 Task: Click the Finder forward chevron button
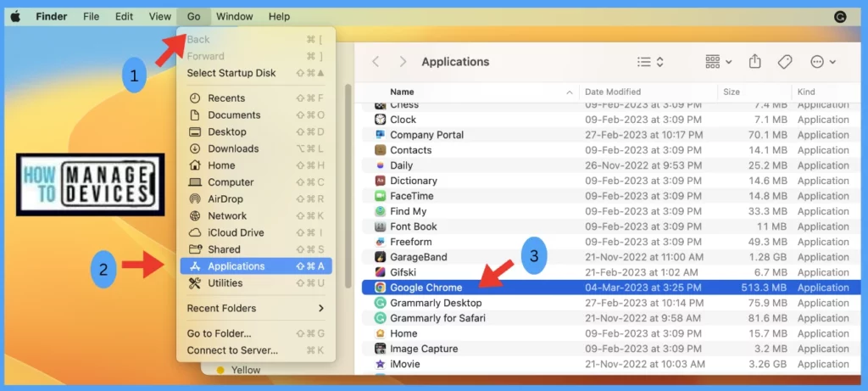[x=403, y=61]
